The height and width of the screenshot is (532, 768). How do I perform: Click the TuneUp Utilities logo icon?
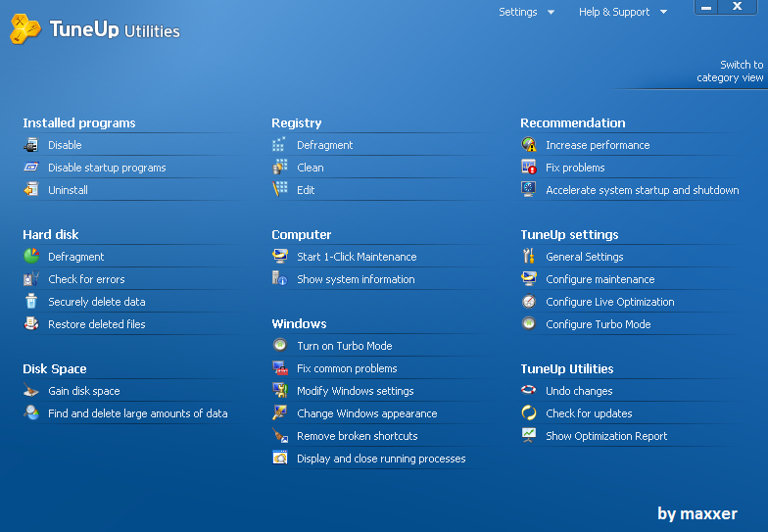tap(25, 29)
